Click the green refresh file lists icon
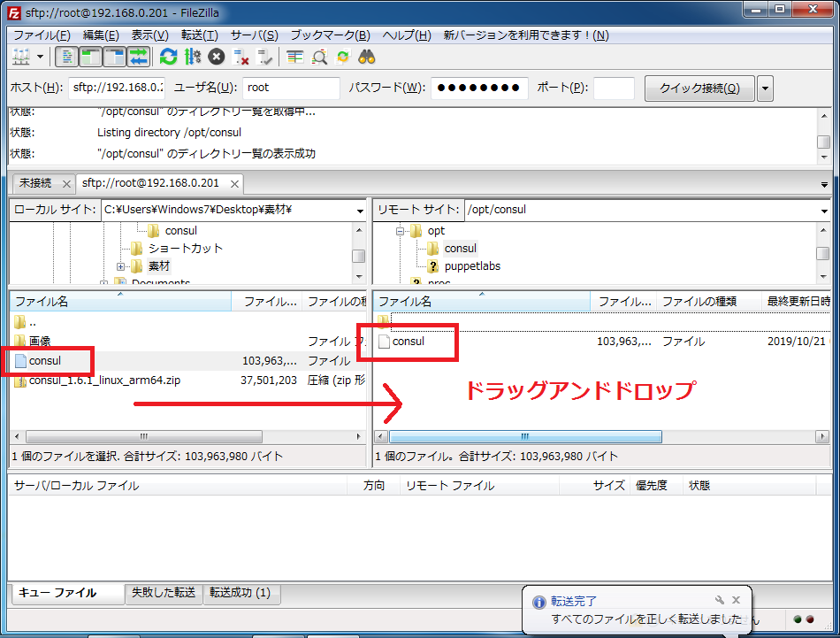The image size is (840, 638). [168, 57]
